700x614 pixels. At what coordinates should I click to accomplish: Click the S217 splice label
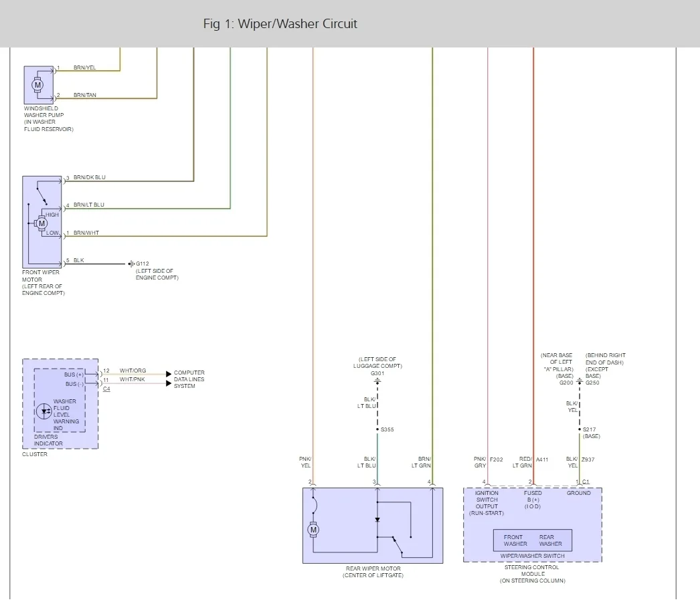[x=590, y=429]
